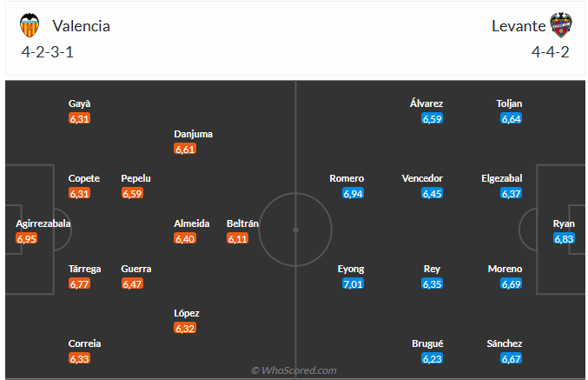Image resolution: width=588 pixels, height=380 pixels.
Task: Select Agirrezabala's 6,95 rating badge
Action: click(x=26, y=238)
